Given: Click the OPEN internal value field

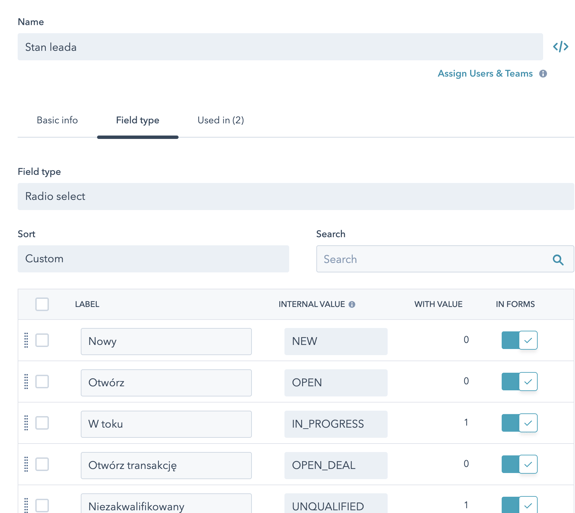Looking at the screenshot, I should pyautogui.click(x=336, y=383).
